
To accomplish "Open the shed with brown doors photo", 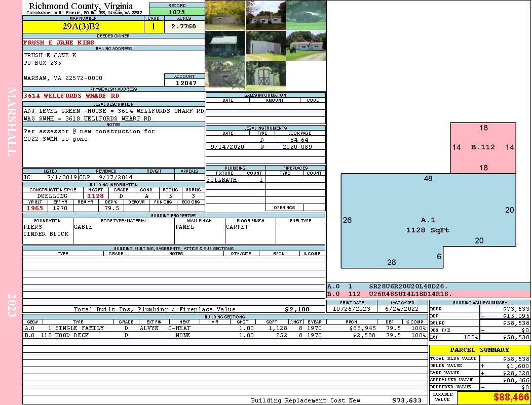I will tap(265, 75).
